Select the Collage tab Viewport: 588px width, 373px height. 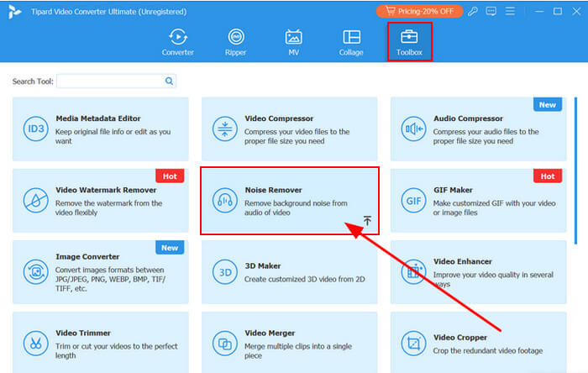click(x=351, y=42)
